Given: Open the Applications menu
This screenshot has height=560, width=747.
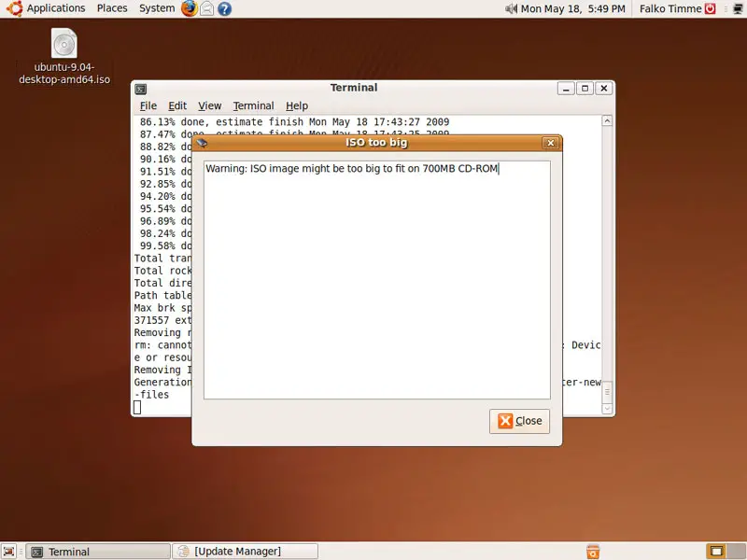Looking at the screenshot, I should pos(46,8).
